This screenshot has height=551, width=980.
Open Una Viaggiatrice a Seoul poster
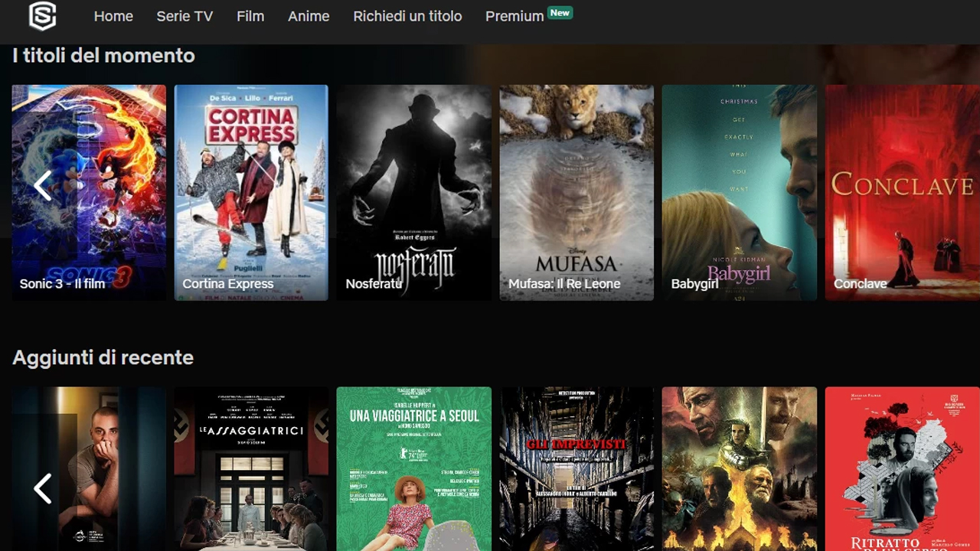(414, 468)
